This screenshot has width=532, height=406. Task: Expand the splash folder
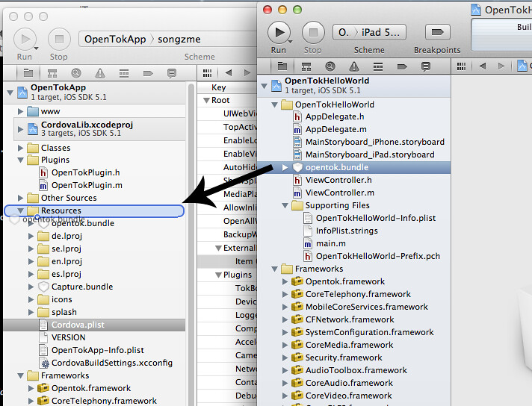pyautogui.click(x=31, y=312)
